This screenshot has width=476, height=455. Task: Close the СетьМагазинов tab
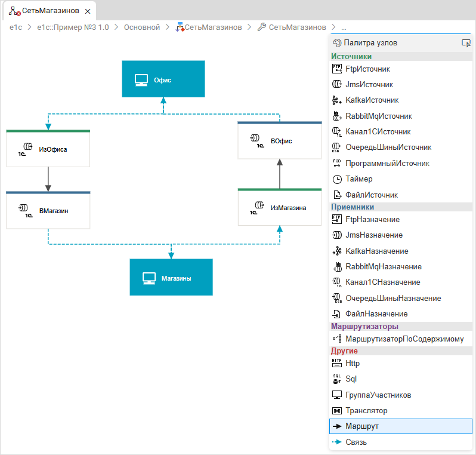[x=88, y=11]
